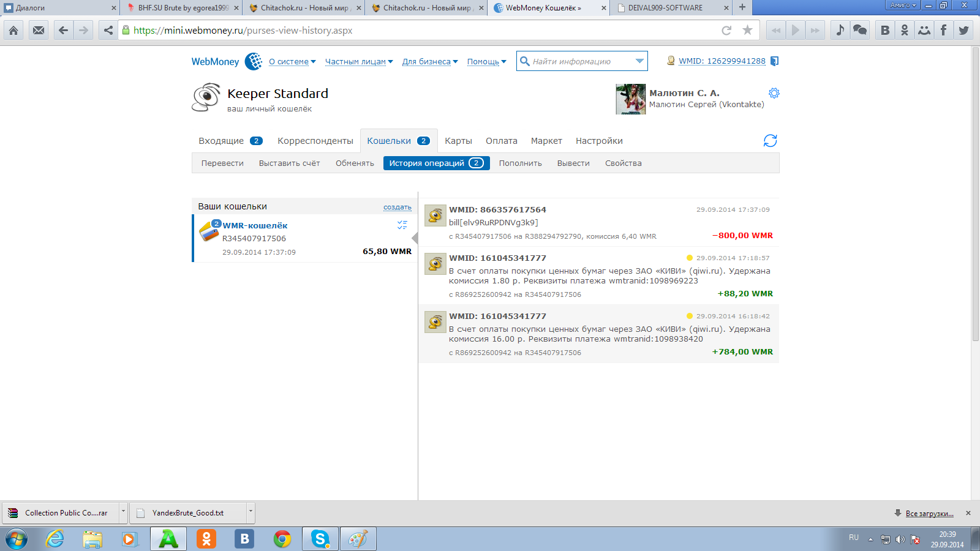Click the icon of the +784,00 WMR transaction
This screenshot has height=551, width=980.
[x=435, y=322]
